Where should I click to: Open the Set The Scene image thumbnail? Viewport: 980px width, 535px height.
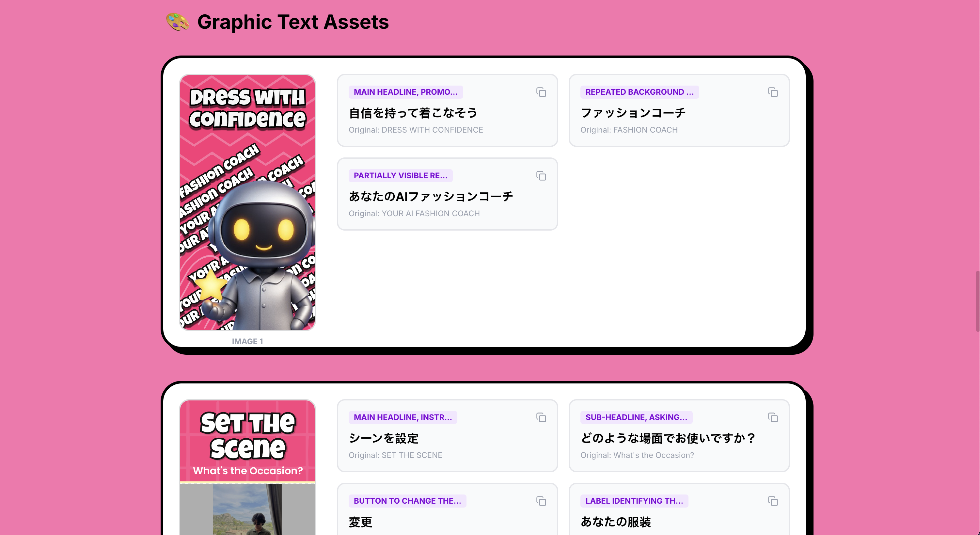[247, 467]
